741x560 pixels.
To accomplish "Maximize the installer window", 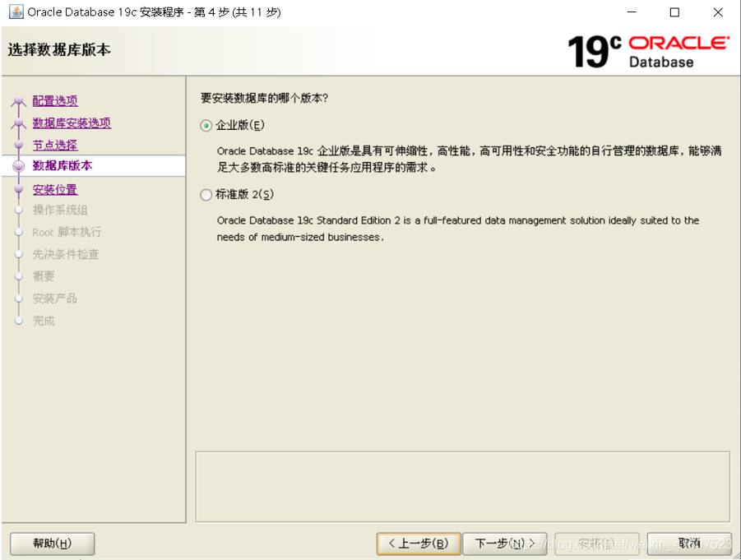I will [675, 12].
